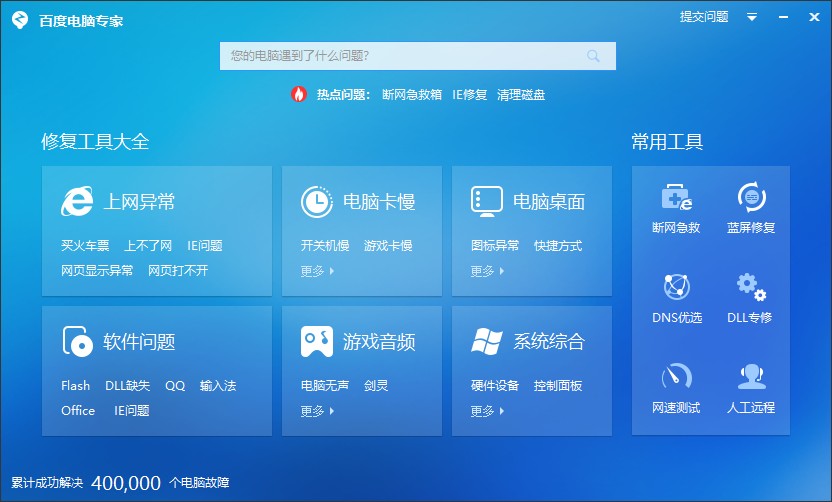Click the 400,000 solved faults counter

[126, 483]
